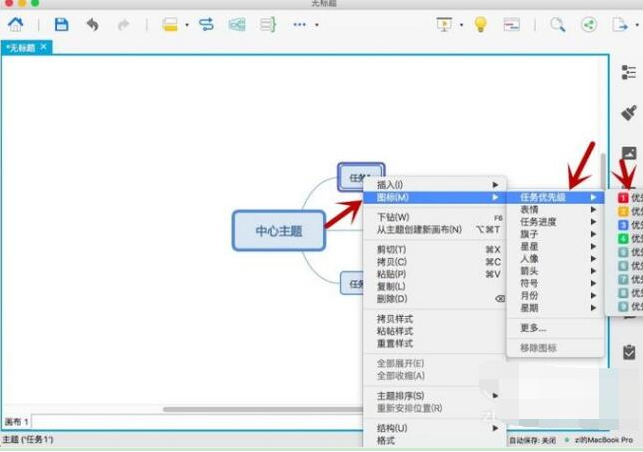
Task: Open the Gantt chart view icon
Action: tap(511, 25)
